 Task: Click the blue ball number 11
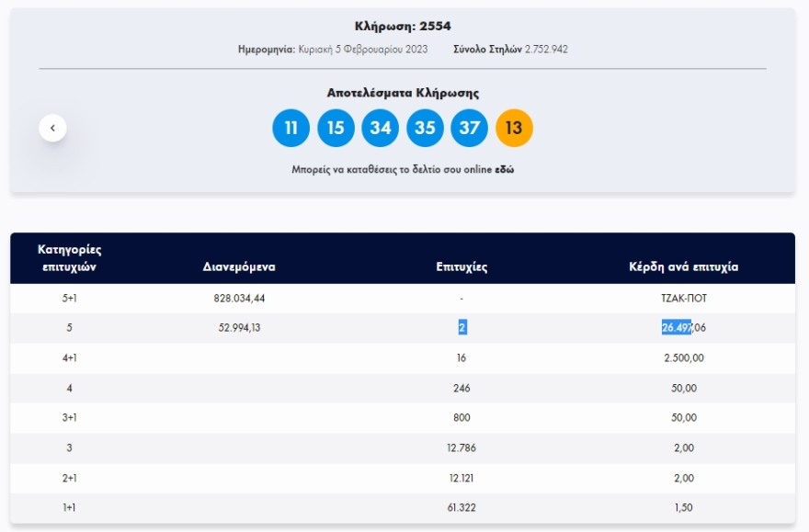[291, 128]
